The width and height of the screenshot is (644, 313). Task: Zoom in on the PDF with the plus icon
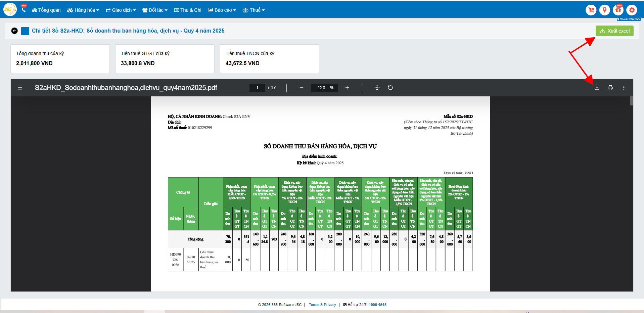[347, 88]
